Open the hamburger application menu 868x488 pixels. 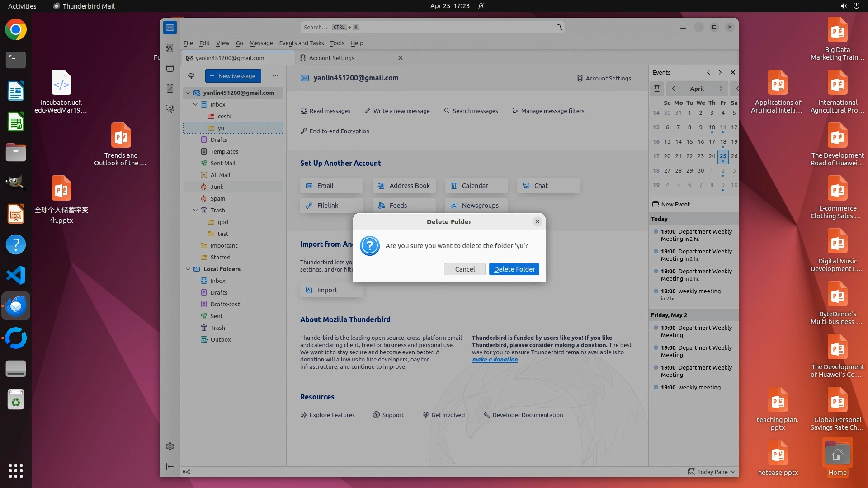point(683,27)
